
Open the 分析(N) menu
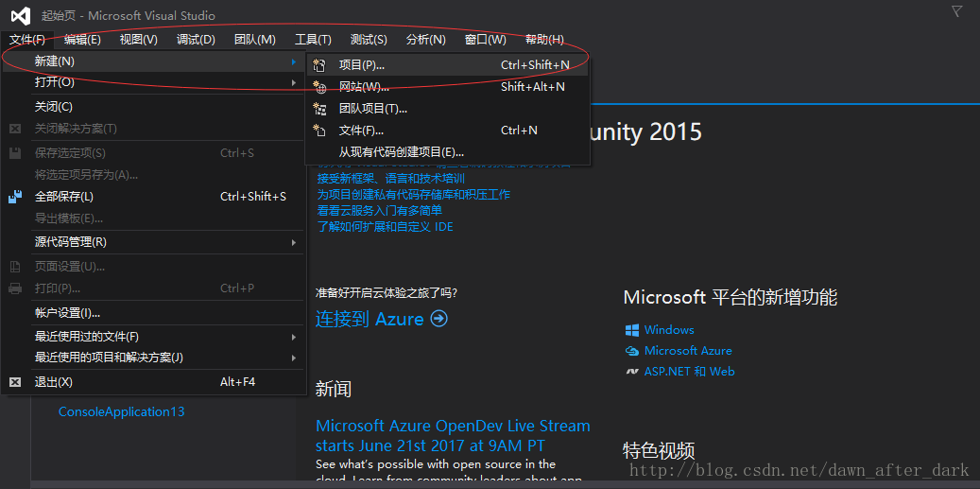coord(425,40)
